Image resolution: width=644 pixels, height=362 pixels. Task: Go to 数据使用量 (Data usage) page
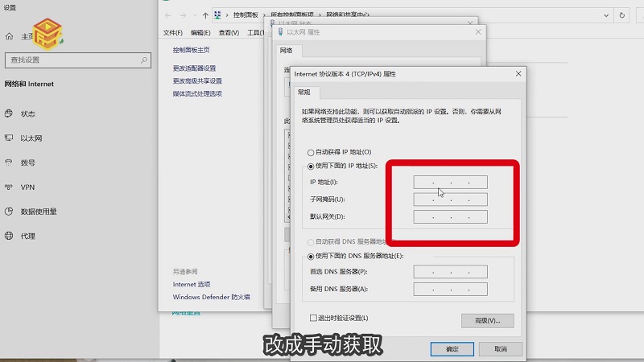[x=38, y=212]
